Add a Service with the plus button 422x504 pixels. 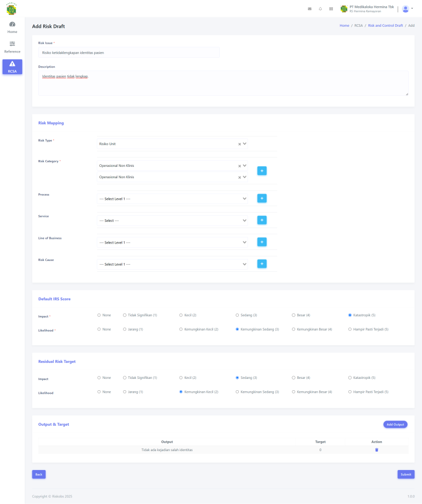coord(262,220)
